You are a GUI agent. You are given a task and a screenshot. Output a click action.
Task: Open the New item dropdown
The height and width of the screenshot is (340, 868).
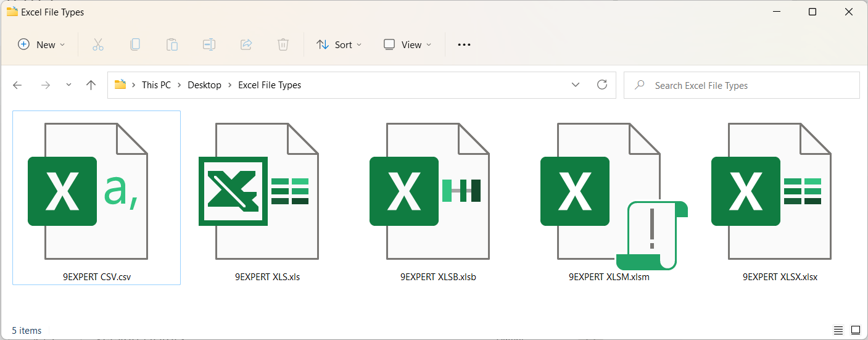[41, 44]
